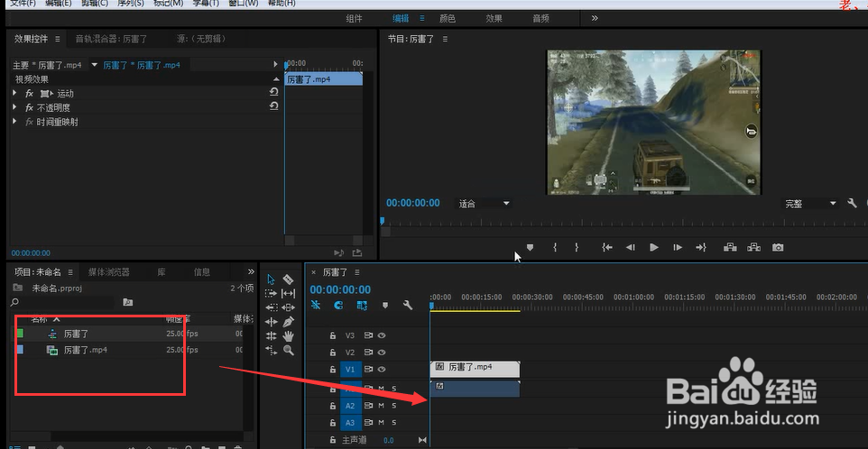The height and width of the screenshot is (449, 868).
Task: Mark In point in program monitor
Action: tap(555, 248)
